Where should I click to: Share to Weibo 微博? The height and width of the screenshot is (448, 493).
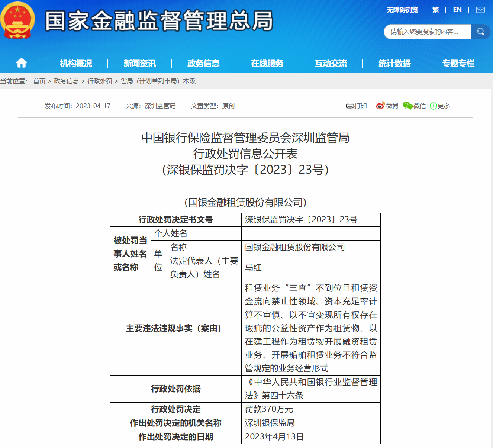point(387,106)
